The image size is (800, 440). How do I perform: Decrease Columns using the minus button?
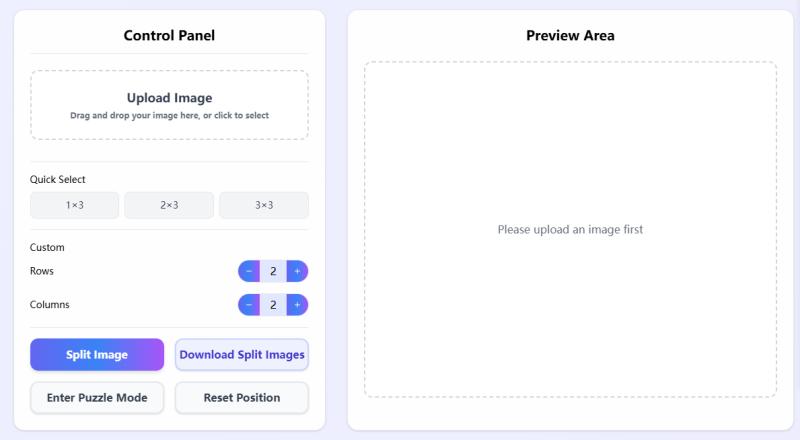(x=249, y=305)
